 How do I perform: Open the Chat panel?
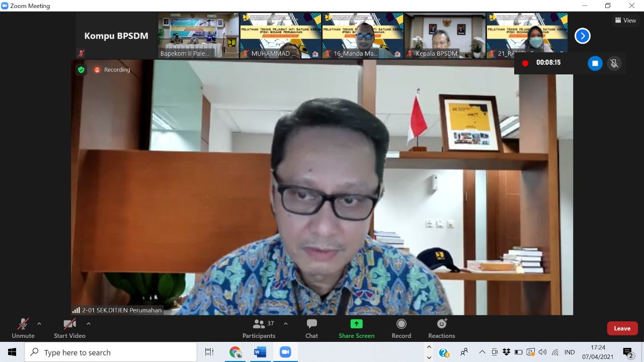point(311,329)
